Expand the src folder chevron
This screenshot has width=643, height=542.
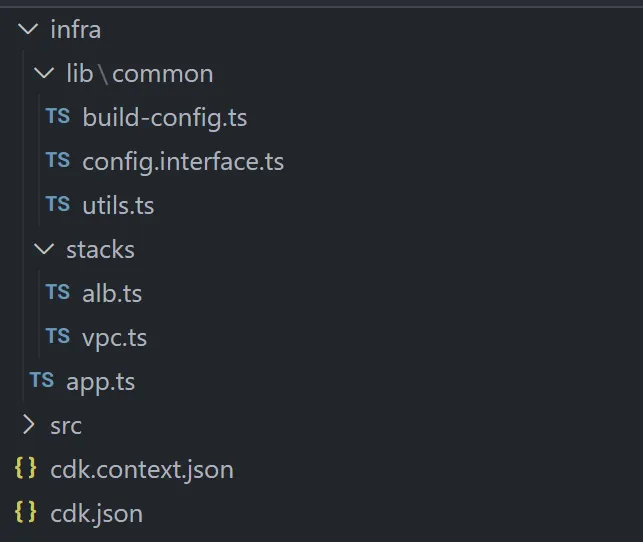(27, 425)
